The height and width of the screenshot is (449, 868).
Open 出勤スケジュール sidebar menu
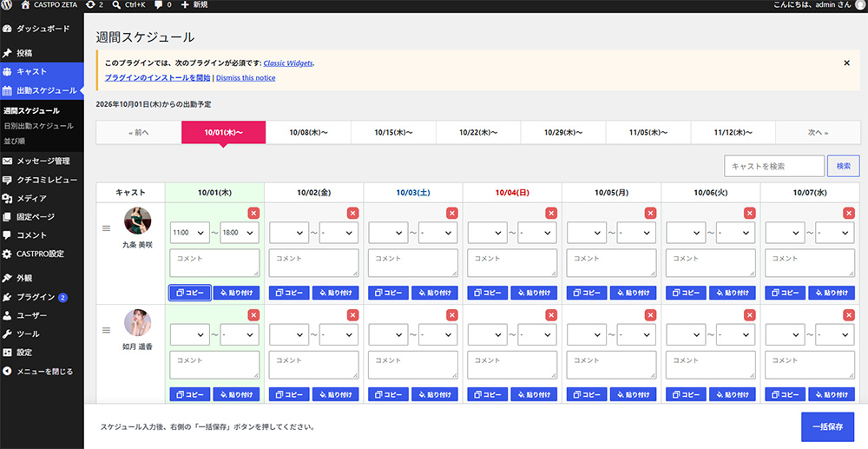(x=42, y=90)
